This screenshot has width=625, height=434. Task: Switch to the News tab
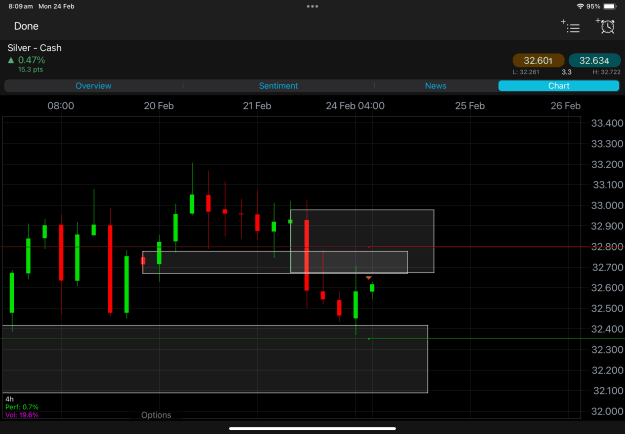[x=435, y=86]
